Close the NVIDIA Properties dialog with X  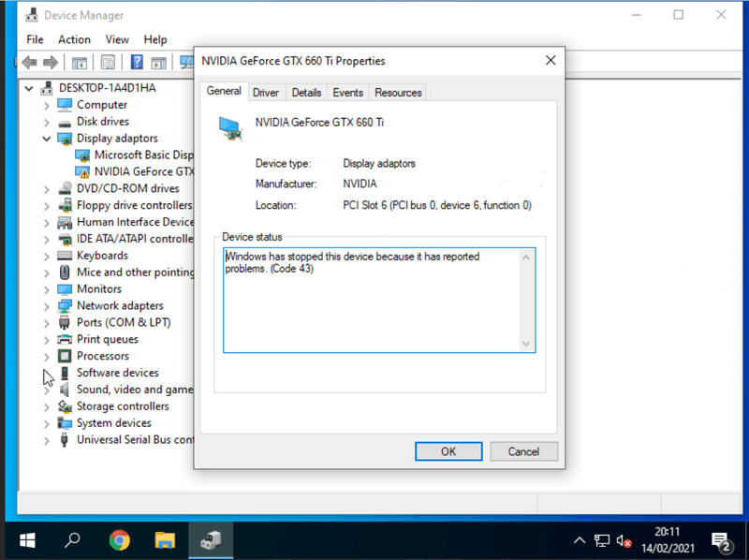click(x=551, y=60)
